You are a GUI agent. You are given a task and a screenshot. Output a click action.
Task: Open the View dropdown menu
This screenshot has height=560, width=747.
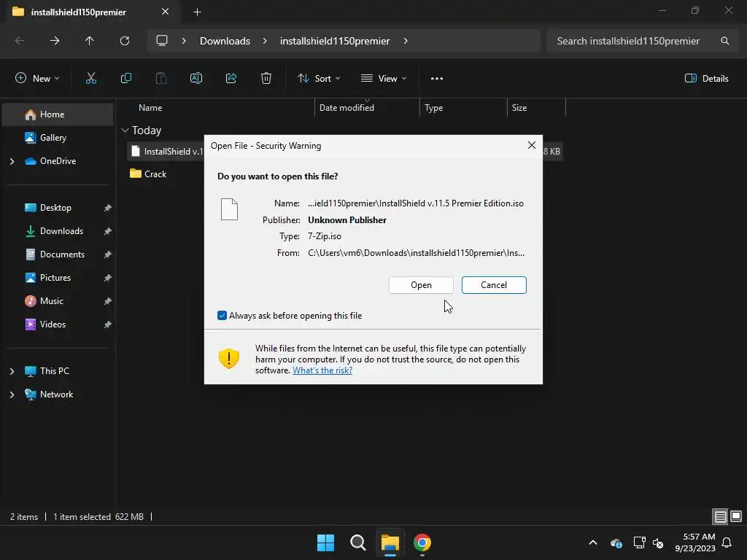pyautogui.click(x=384, y=79)
